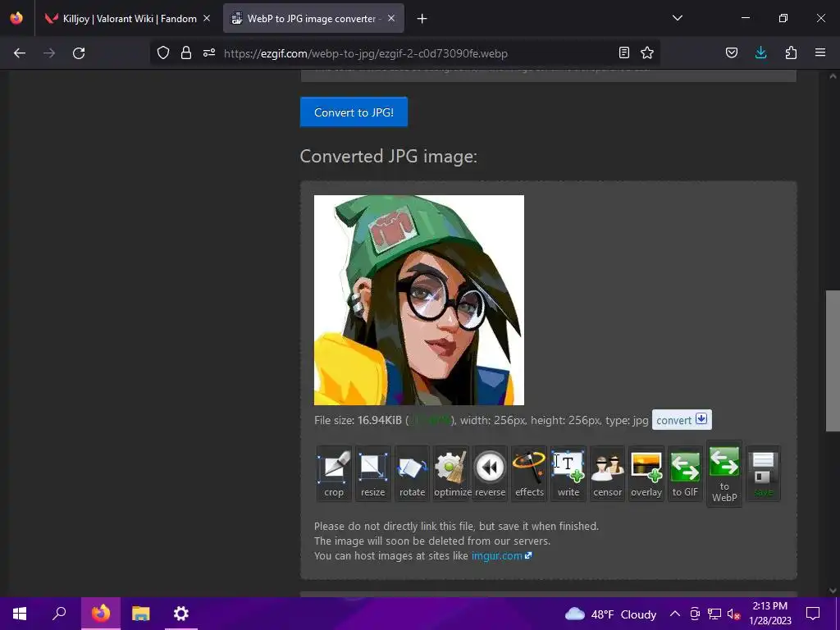The image size is (840, 630).
Task: Open Firefox downloads panel
Action: pos(760,52)
